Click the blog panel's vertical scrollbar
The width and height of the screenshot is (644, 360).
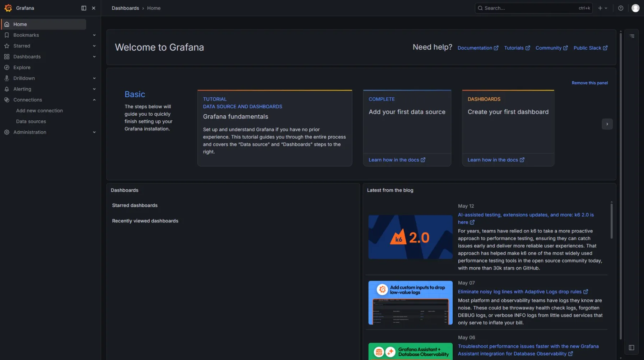coord(611,221)
